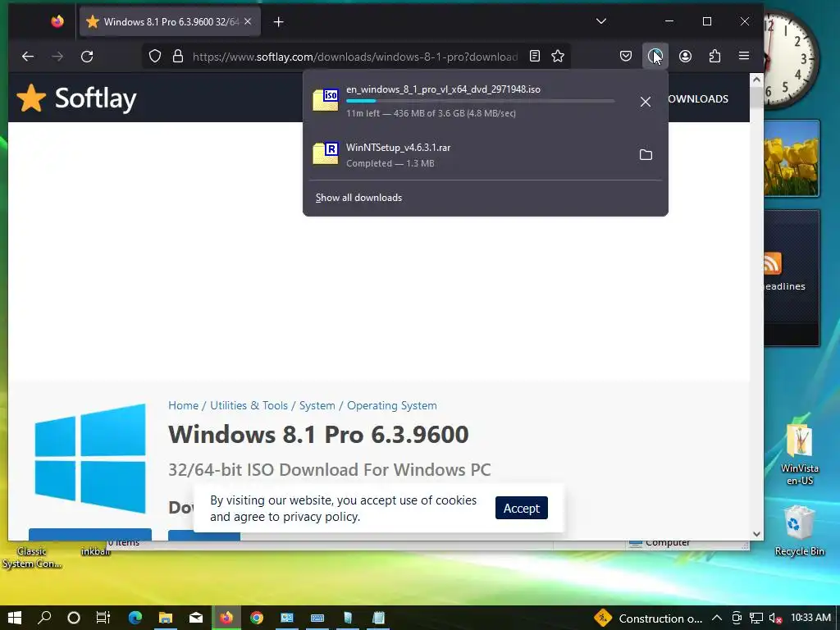Bookmark this page with the star icon
Screen dimensions: 840x630
[558, 57]
